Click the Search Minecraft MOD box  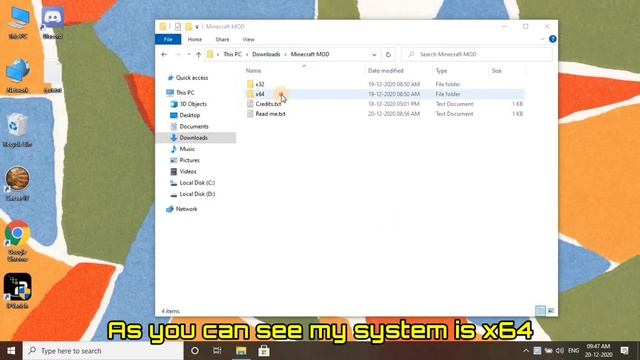[477, 54]
